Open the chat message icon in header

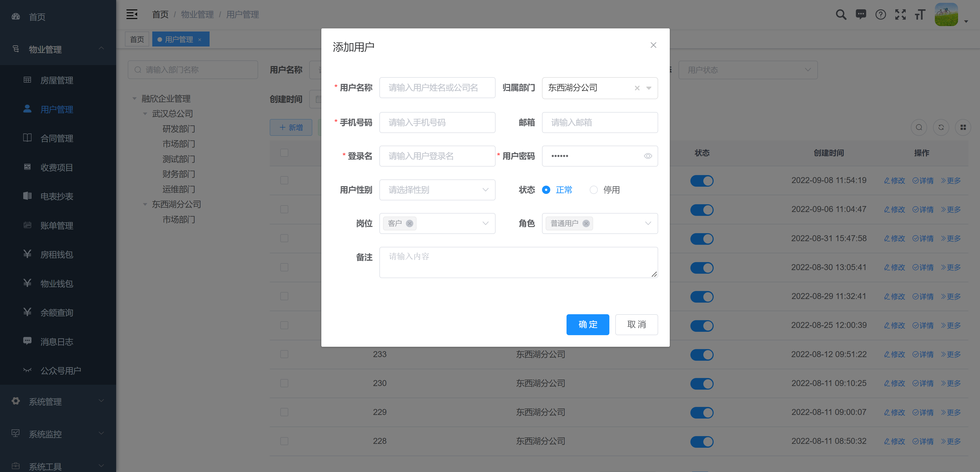tap(861, 14)
